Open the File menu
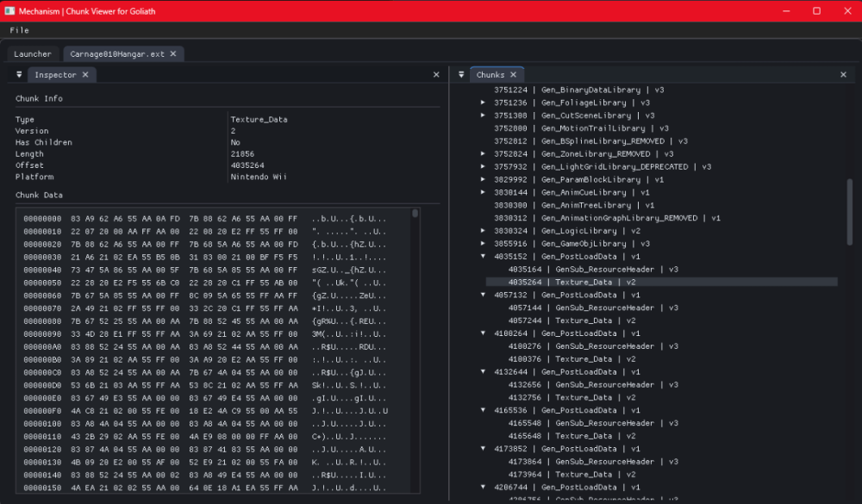862x504 pixels. [19, 30]
